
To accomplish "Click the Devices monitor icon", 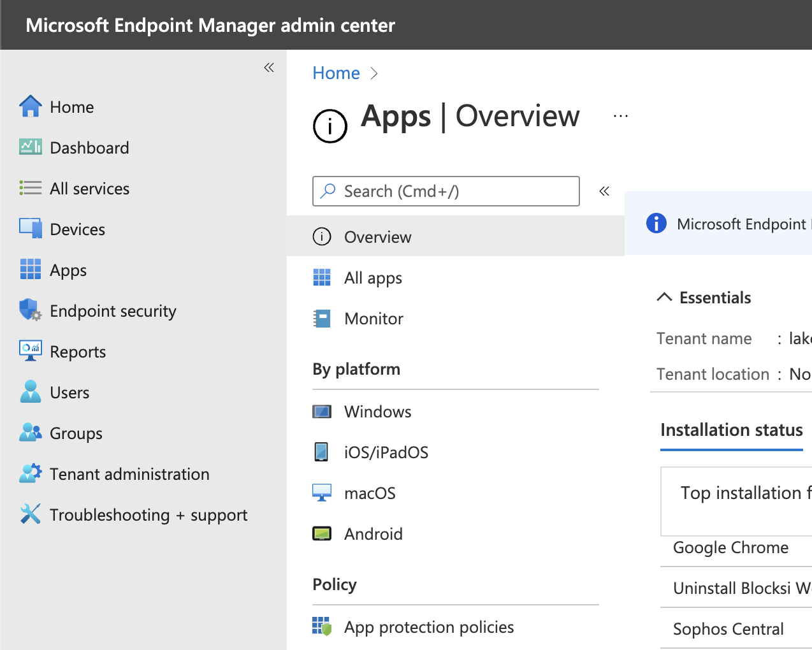I will 31,229.
